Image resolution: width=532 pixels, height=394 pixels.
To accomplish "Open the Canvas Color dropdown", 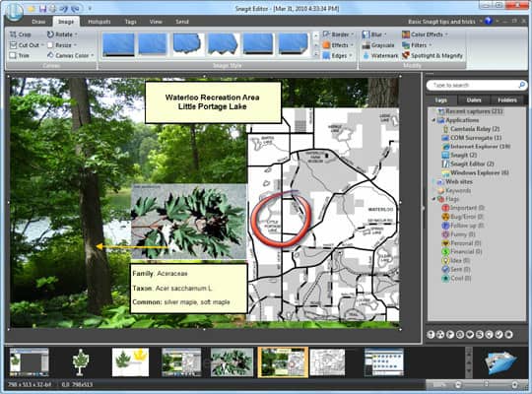I will coord(71,55).
